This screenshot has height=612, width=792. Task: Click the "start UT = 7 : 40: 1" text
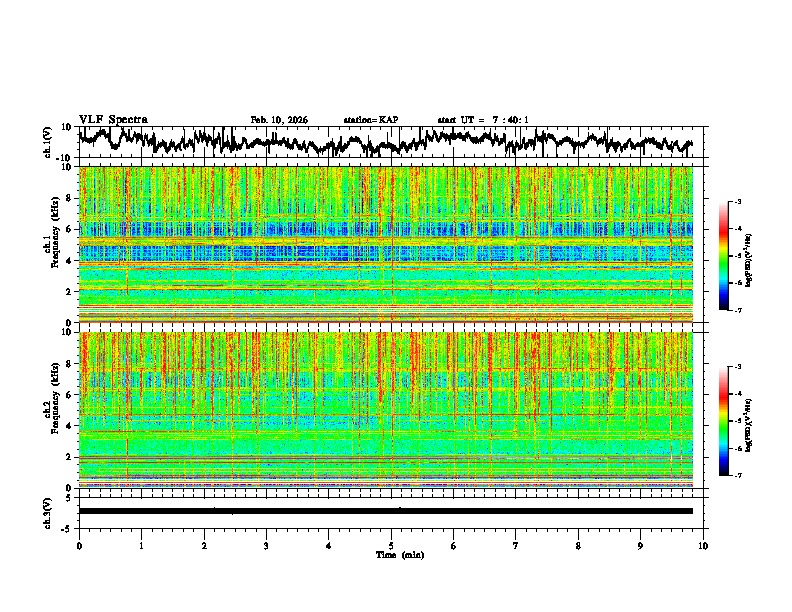(483, 120)
